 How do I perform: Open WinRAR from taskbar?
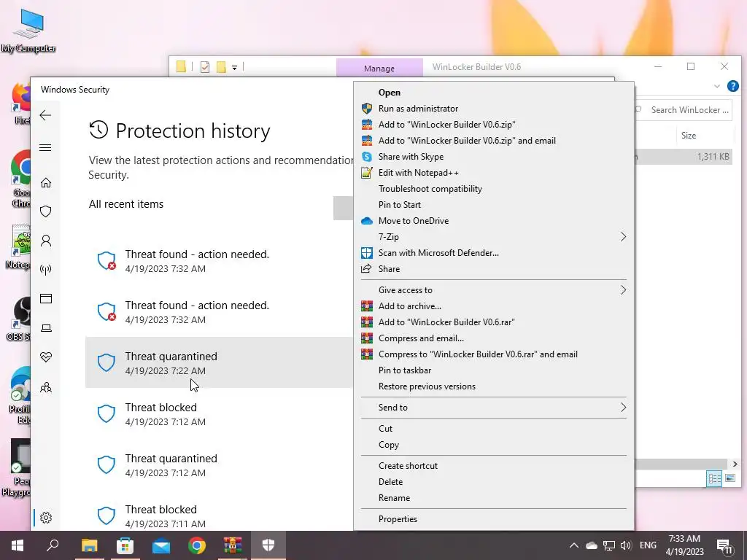tap(233, 545)
